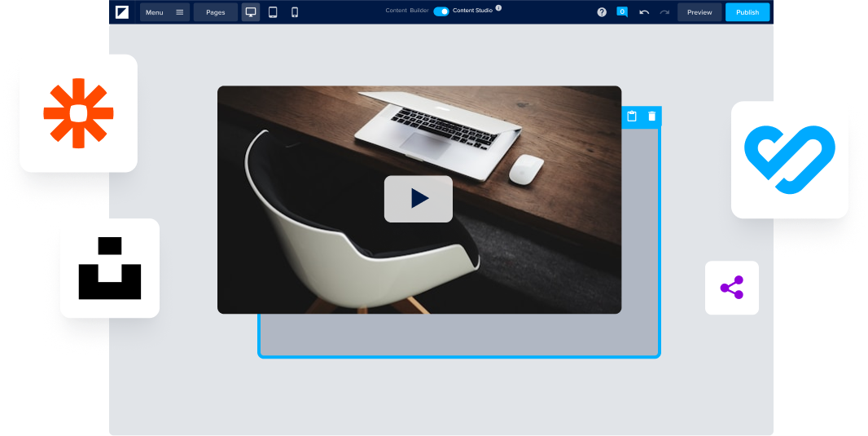The image size is (868, 436).
Task: Undo the last change
Action: [644, 12]
